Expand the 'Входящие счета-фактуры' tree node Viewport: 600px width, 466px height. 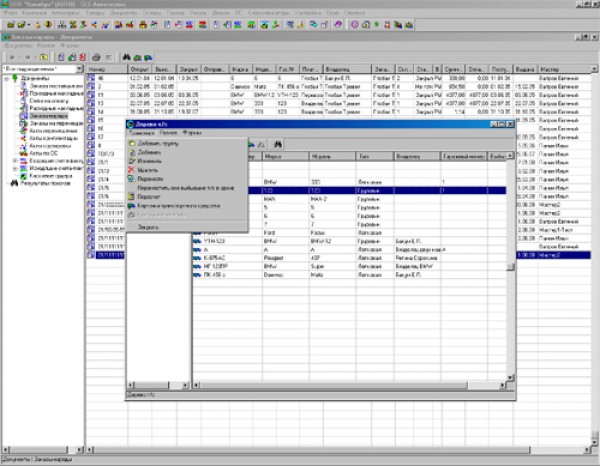(x=14, y=160)
